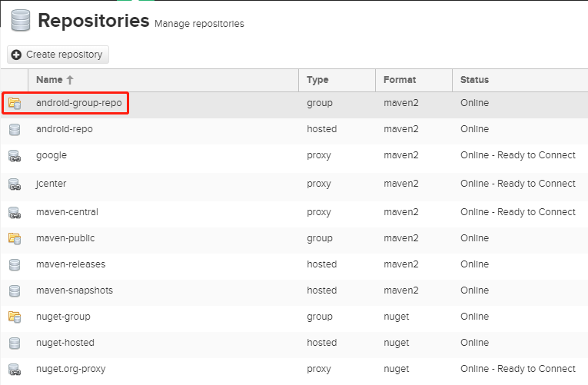Click the nuget.org-proxy proxy icon
588x385 pixels.
[15, 370]
